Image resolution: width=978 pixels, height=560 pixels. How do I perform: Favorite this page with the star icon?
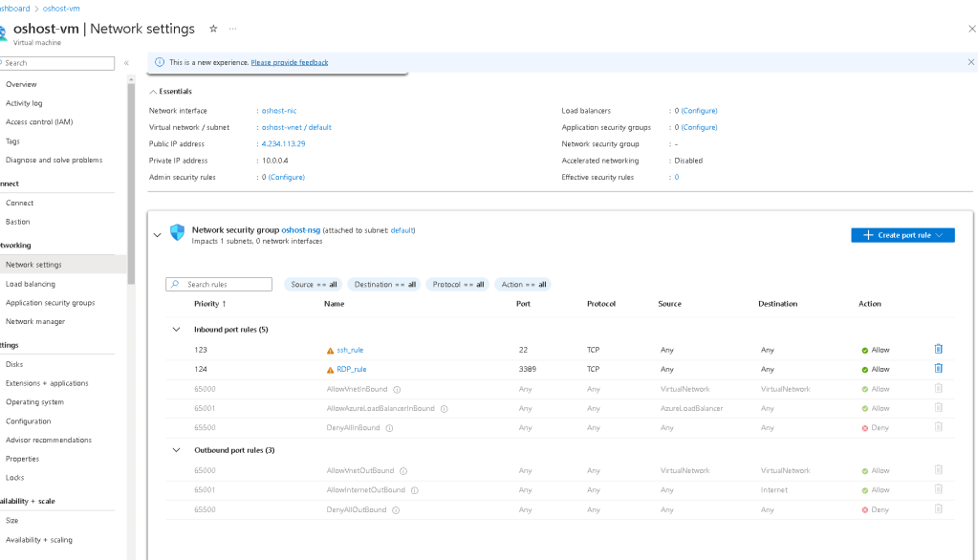pyautogui.click(x=213, y=29)
